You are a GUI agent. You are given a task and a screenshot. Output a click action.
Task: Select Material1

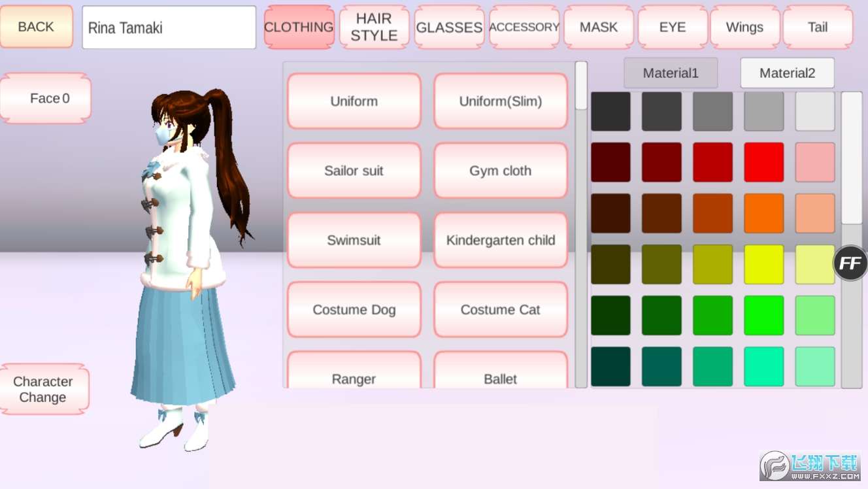671,73
